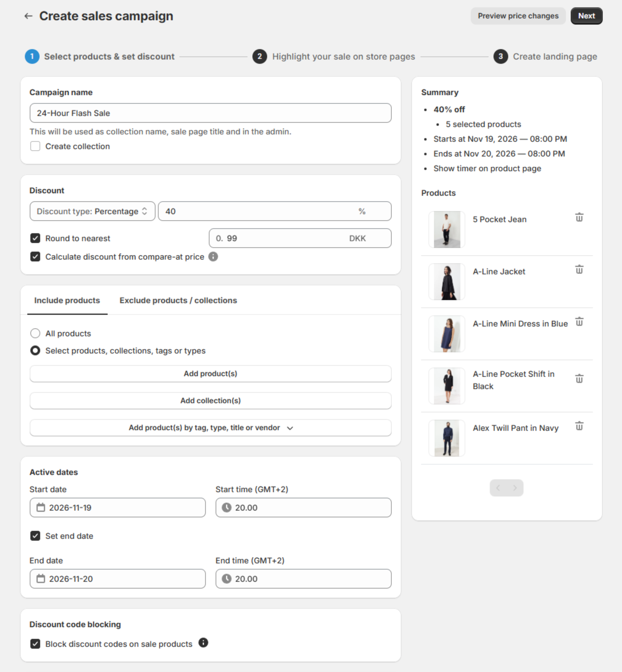Click clock icon in Start time field
Screen dimensions: 622x672
(x=227, y=508)
